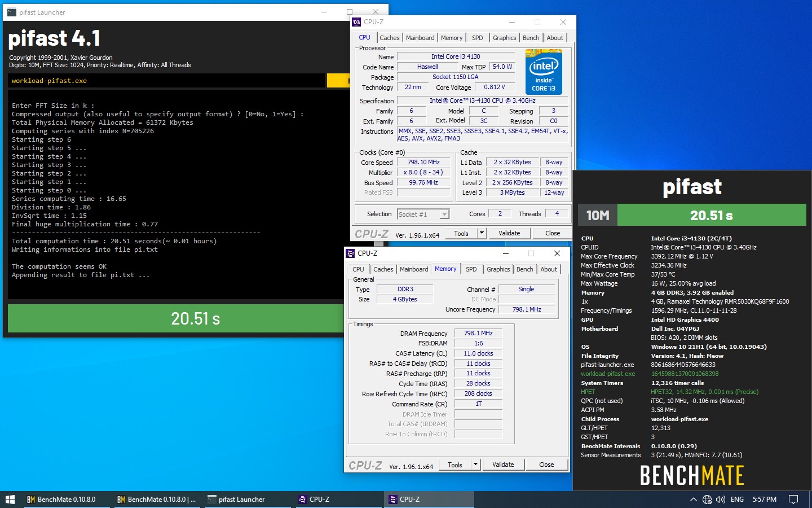Click the 5:57 PM taskbar clock
This screenshot has width=812, height=508.
point(765,500)
